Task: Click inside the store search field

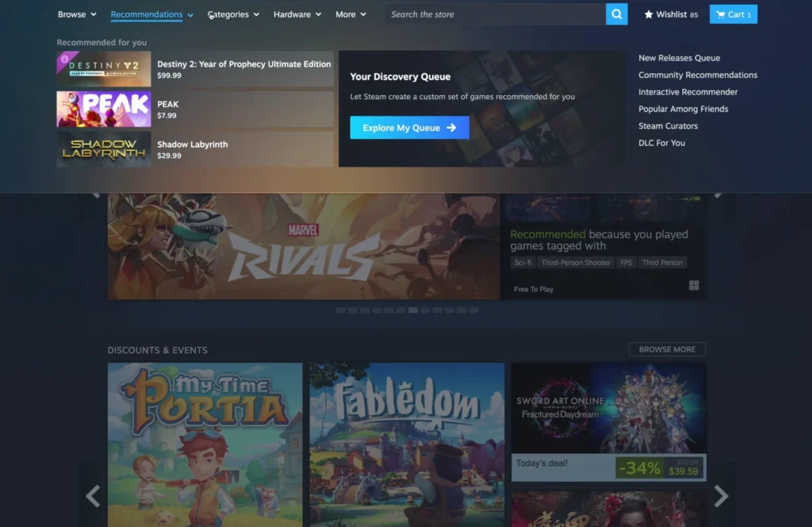Action: pyautogui.click(x=492, y=13)
